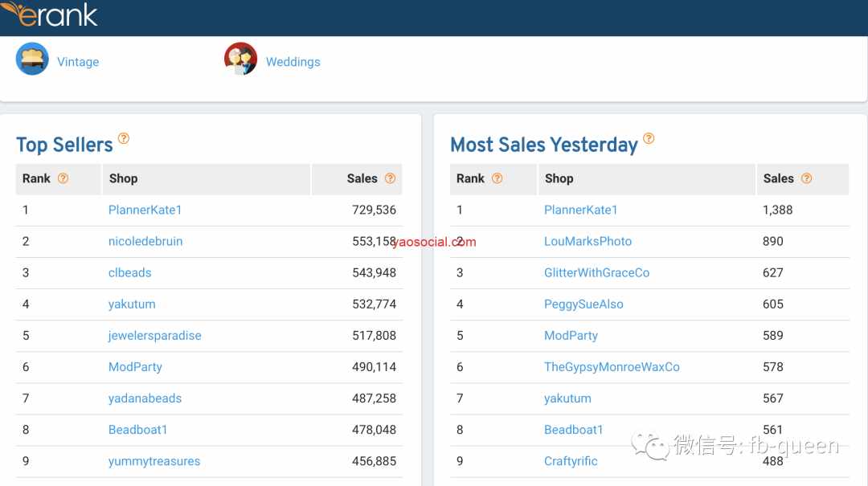This screenshot has height=486, width=868.
Task: Open nicoledebruin shop link
Action: (145, 241)
